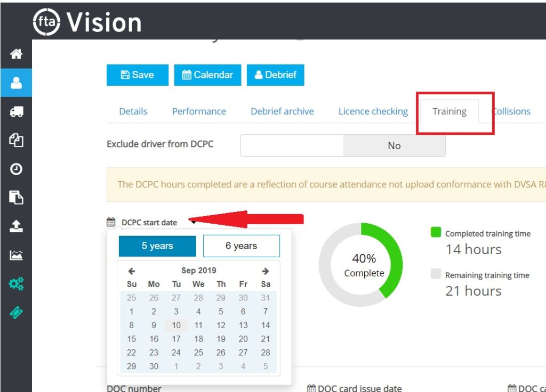
Task: Click the DCPC hours notice banner
Action: 326,185
